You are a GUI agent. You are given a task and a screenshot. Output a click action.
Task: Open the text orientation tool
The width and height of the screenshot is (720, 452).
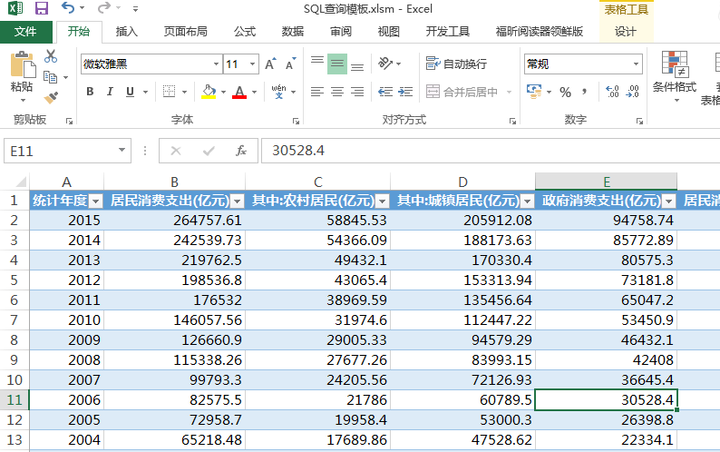click(x=385, y=63)
